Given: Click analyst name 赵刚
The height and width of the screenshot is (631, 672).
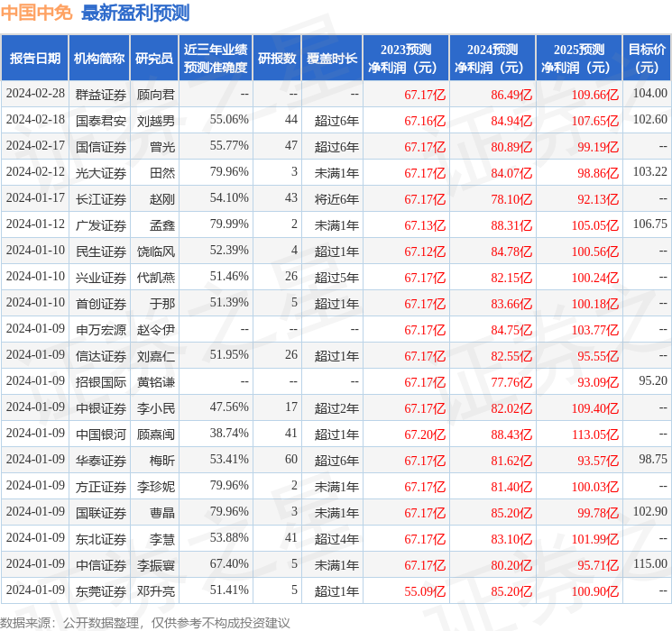Looking at the screenshot, I should pyautogui.click(x=162, y=199).
